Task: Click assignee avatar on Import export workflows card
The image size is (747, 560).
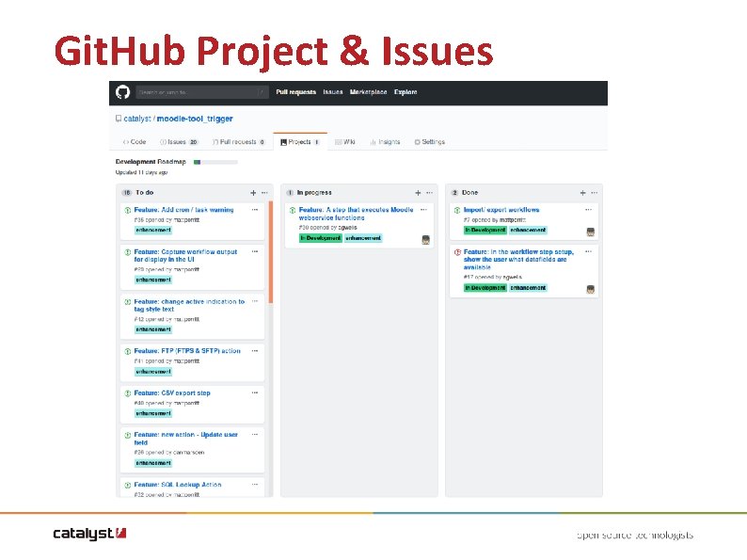Action: pos(591,232)
